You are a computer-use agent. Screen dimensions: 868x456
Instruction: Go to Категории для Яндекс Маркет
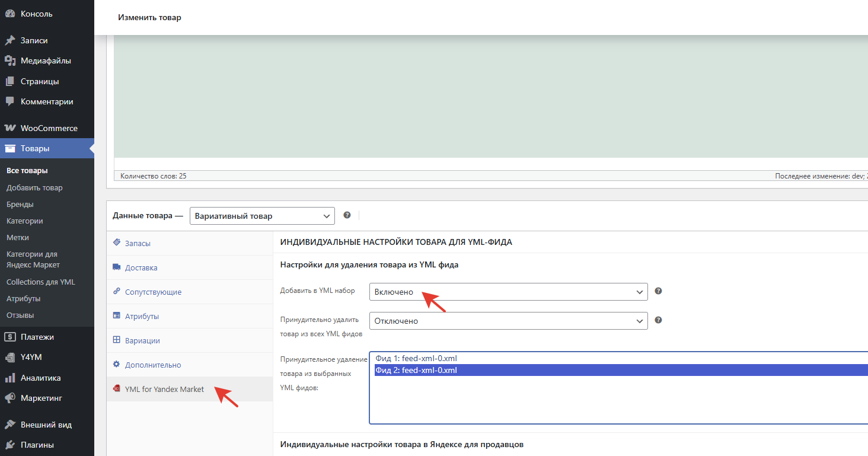click(33, 259)
